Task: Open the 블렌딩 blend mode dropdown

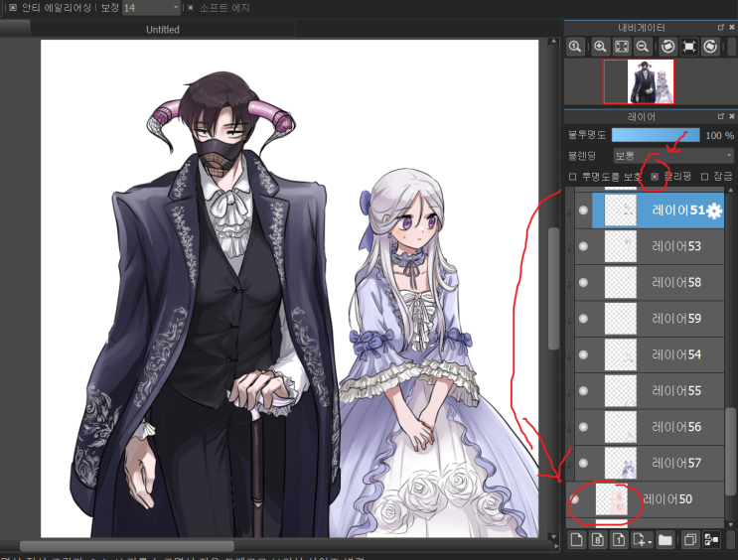Action: coord(673,155)
